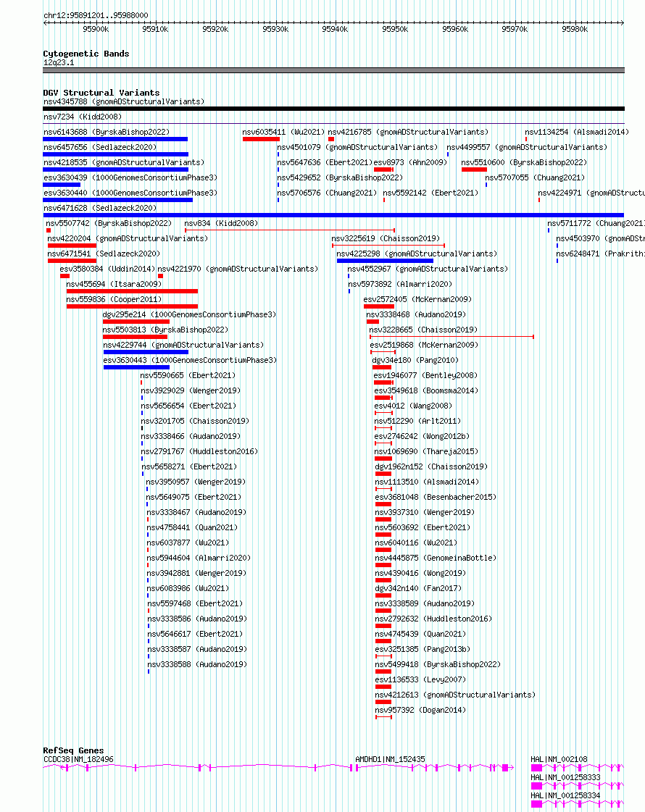The height and width of the screenshot is (812, 645).
Task: Select nsv5944604 (Almarri2020) label
Action: (x=199, y=558)
